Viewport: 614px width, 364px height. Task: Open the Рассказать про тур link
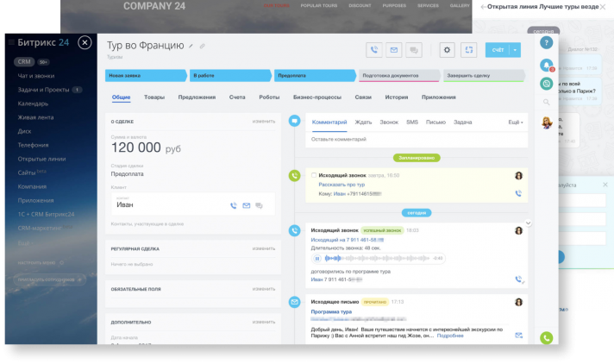341,185
